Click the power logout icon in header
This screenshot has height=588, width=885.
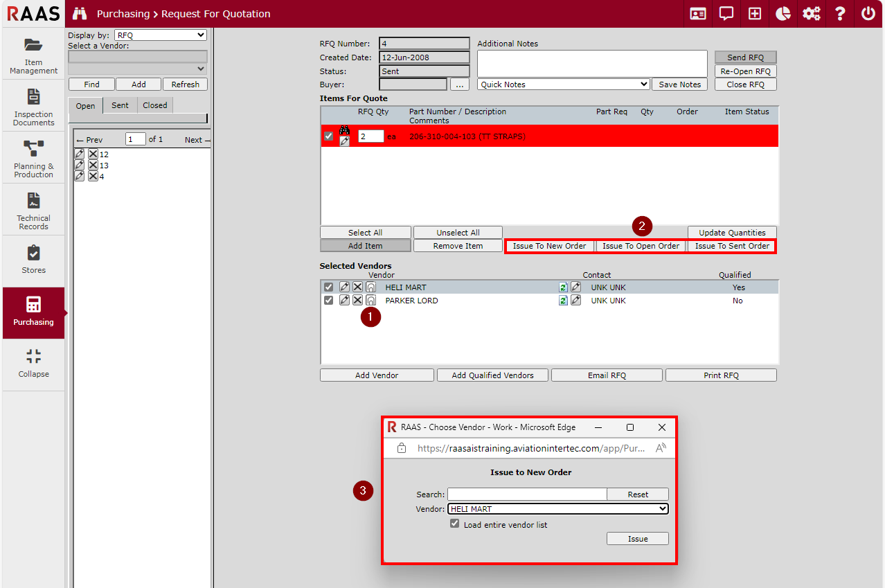tap(868, 14)
